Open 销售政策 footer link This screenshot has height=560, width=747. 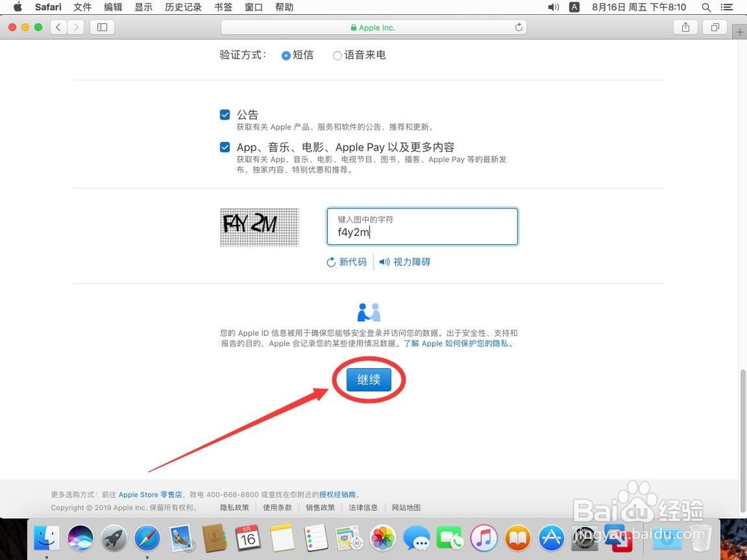(320, 508)
